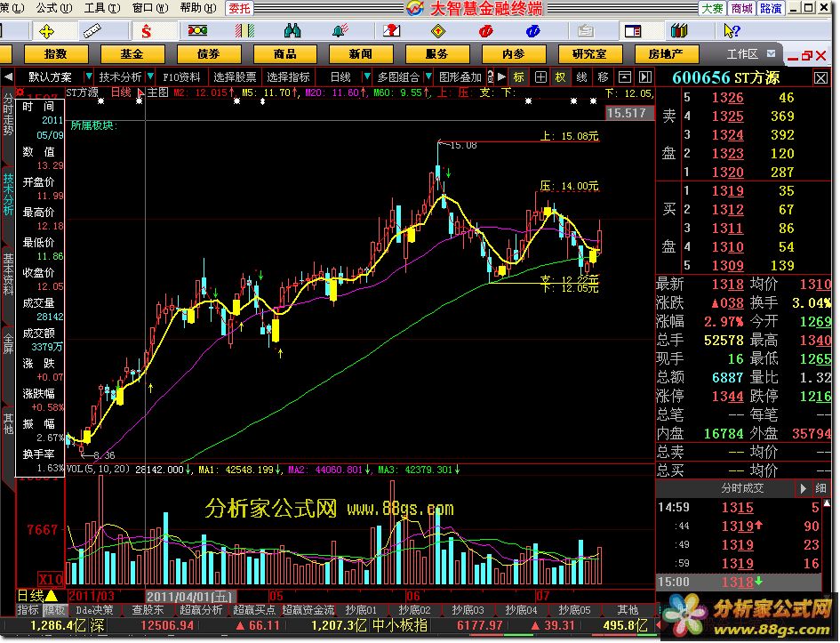
Task: Open the 路演 link
Action: coord(771,9)
